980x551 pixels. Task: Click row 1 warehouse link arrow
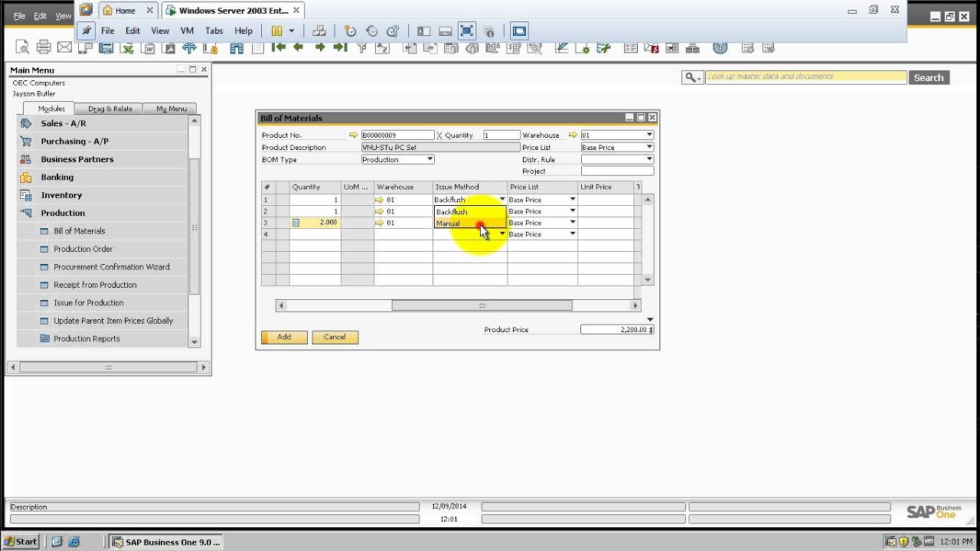pos(379,200)
